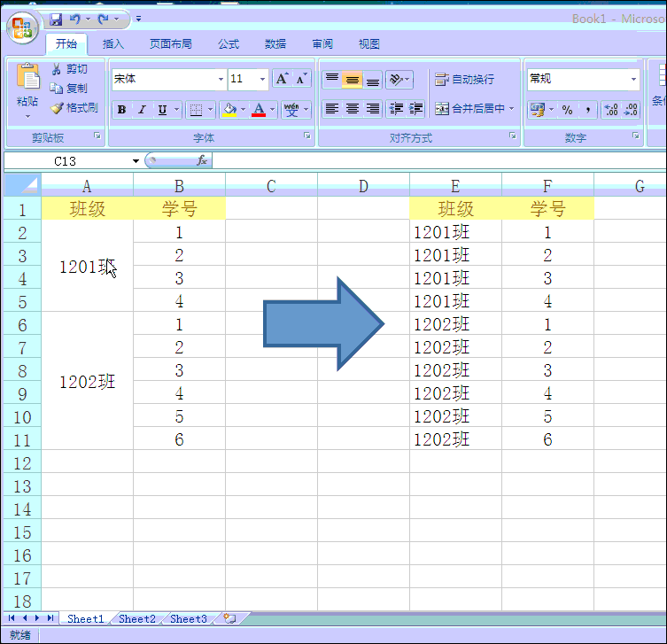
Task: Expand fill color palette arrow
Action: tap(243, 110)
